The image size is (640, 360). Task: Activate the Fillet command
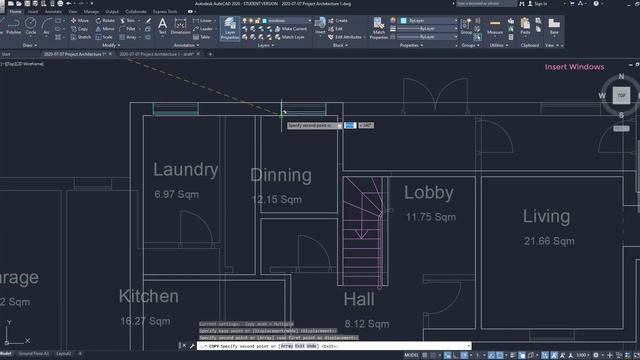pos(127,29)
